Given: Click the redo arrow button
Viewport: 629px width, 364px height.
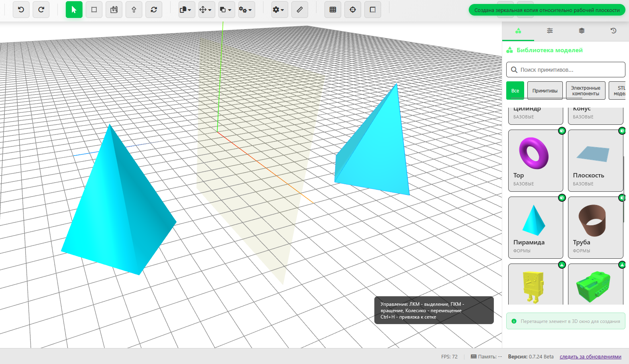Looking at the screenshot, I should (x=41, y=10).
